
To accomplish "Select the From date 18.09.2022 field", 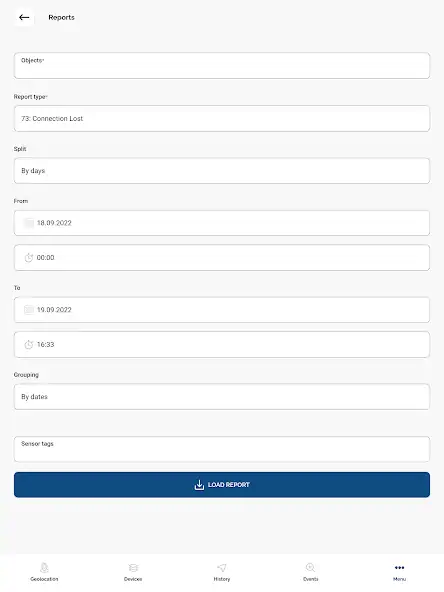I will (x=222, y=223).
